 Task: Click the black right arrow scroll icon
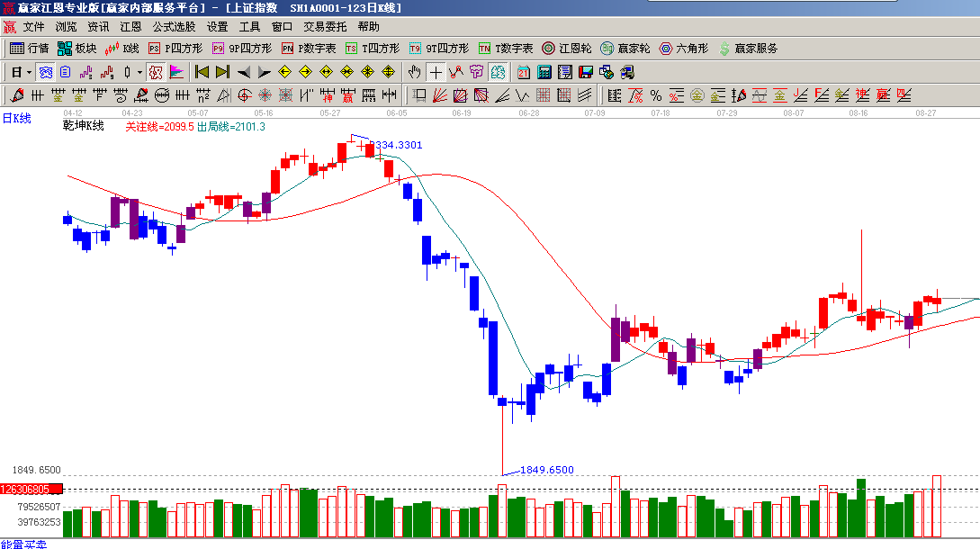click(264, 72)
